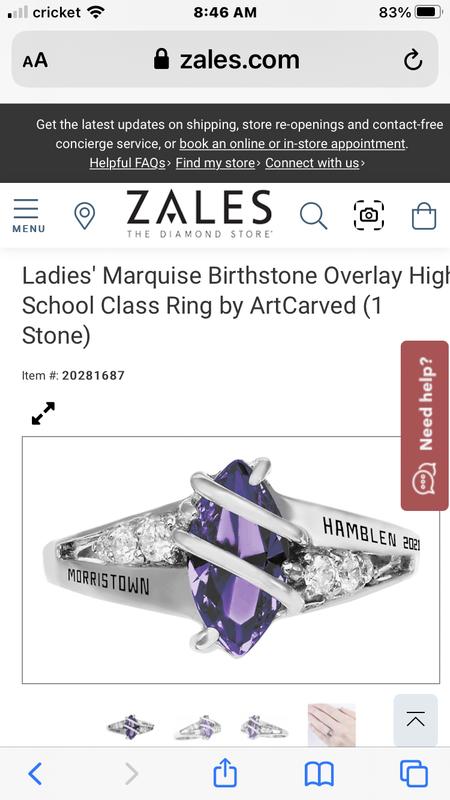Tap the zales.com address bar
Screen dimensions: 450x800
224,59
